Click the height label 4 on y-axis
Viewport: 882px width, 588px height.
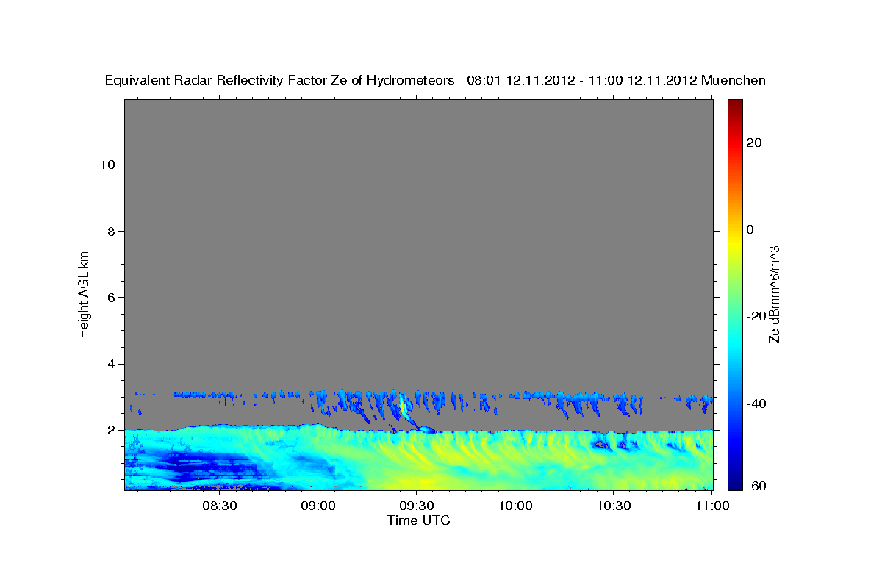tap(112, 364)
